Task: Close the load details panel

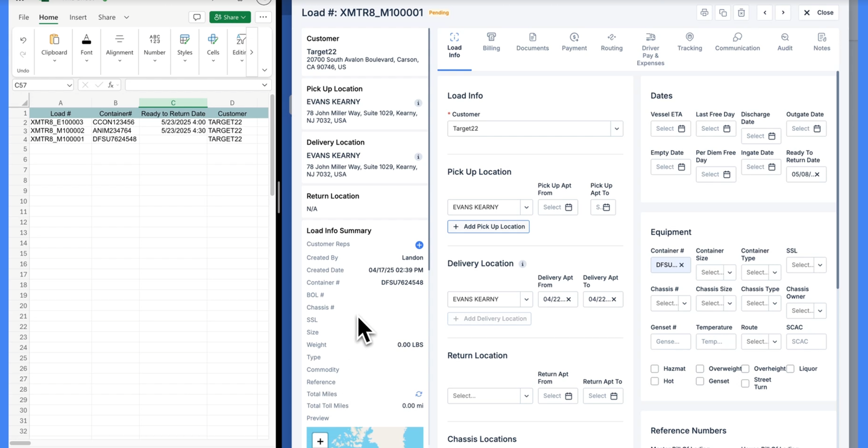Action: point(819,13)
